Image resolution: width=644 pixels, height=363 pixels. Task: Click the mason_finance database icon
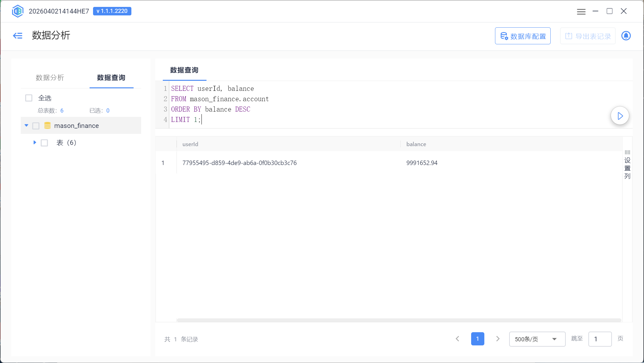pos(47,126)
